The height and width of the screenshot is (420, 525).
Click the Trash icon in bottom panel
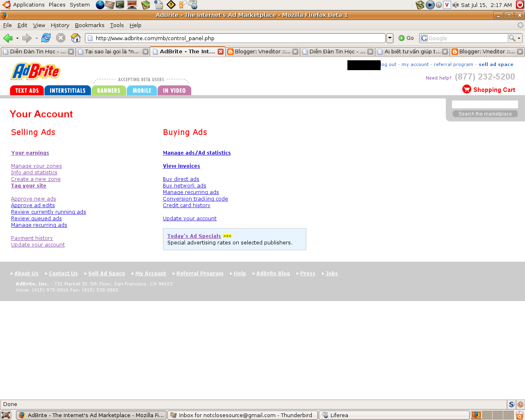point(520,415)
